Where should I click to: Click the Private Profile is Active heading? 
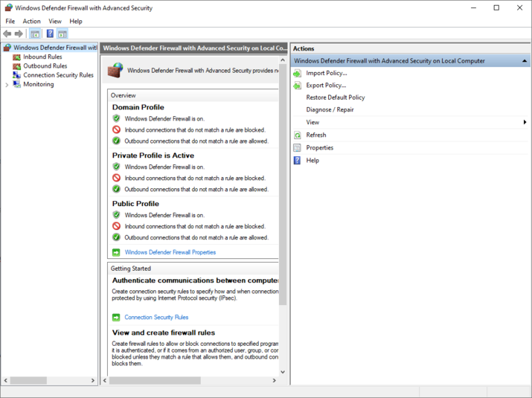pos(153,155)
